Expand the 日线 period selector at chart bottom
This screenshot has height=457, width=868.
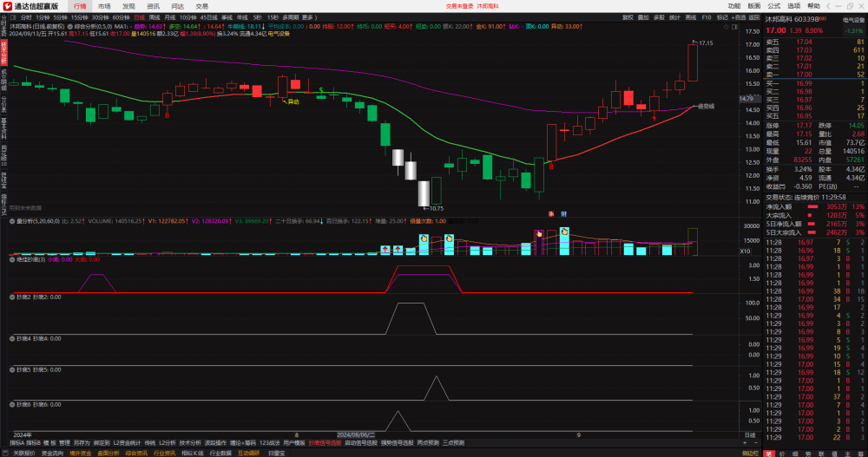tap(750, 435)
